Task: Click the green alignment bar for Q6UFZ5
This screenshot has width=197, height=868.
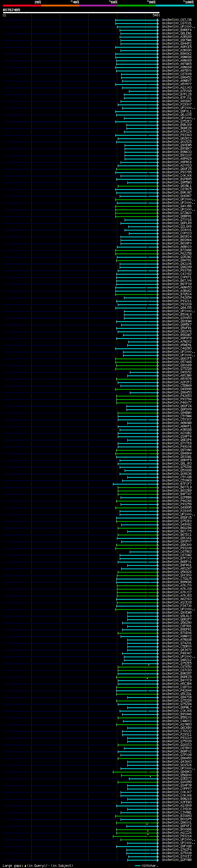Action: [x=137, y=169]
